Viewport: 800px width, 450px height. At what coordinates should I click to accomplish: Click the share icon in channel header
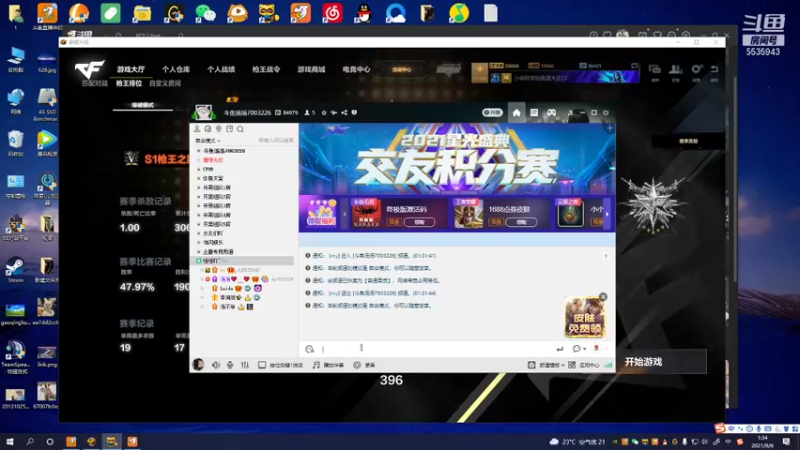[x=344, y=113]
